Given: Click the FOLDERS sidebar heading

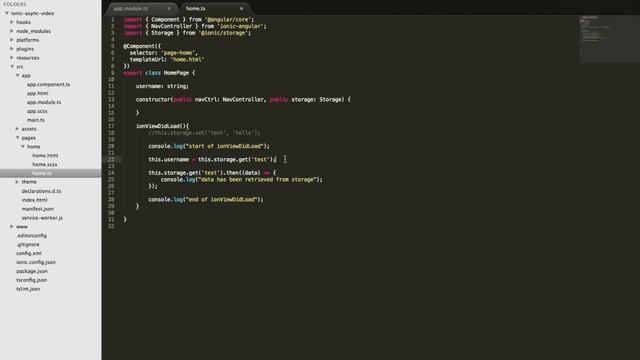Looking at the screenshot, I should pos(15,4).
